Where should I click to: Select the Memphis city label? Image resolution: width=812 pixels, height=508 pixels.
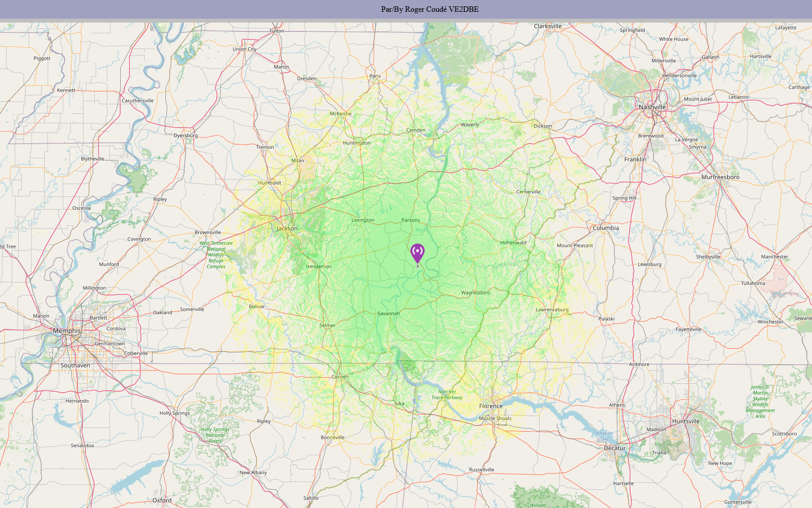(x=67, y=331)
